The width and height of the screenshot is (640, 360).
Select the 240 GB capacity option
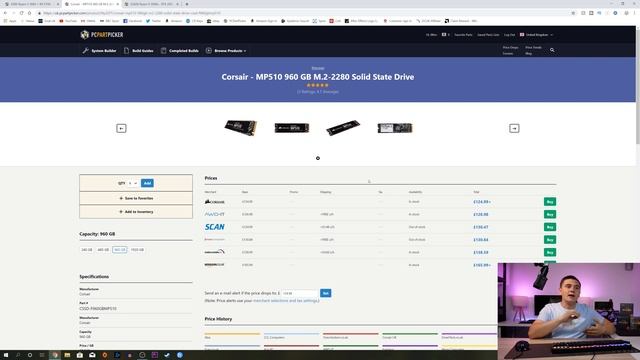[x=87, y=249]
